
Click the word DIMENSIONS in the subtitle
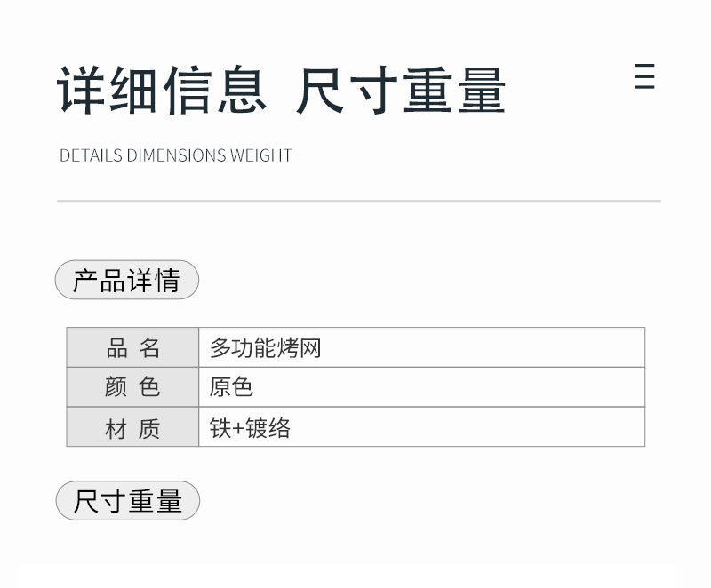click(177, 155)
